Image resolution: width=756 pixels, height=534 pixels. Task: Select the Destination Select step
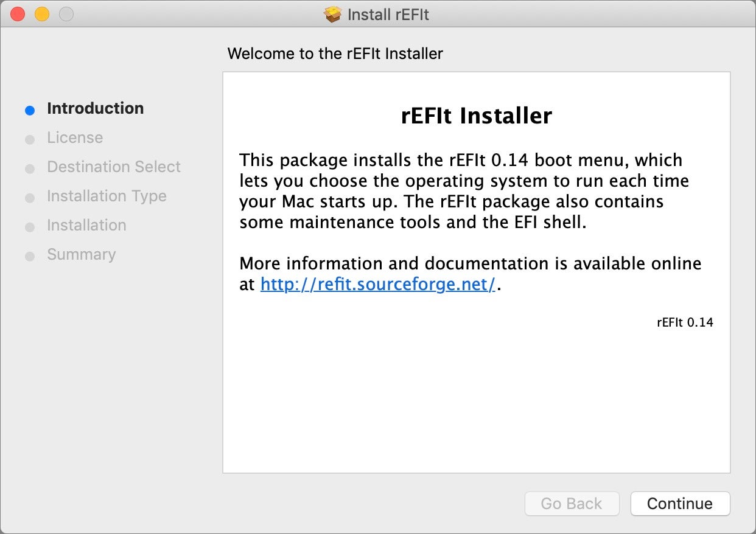click(x=114, y=167)
